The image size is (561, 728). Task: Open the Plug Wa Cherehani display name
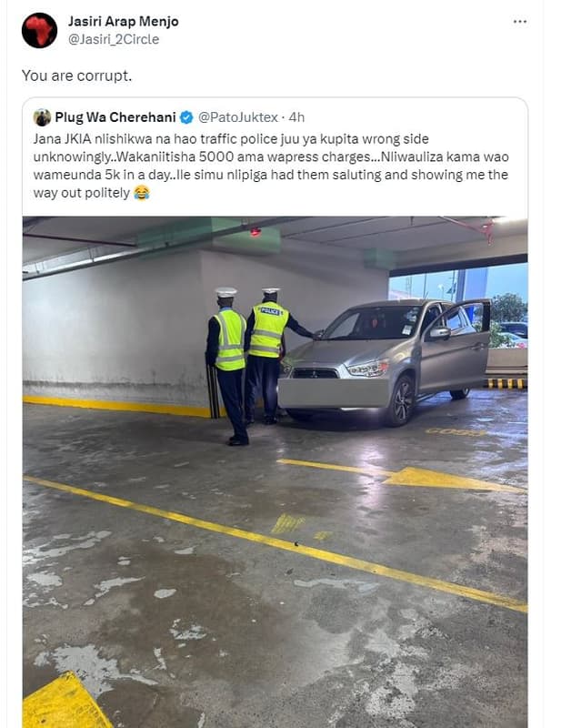(x=115, y=117)
